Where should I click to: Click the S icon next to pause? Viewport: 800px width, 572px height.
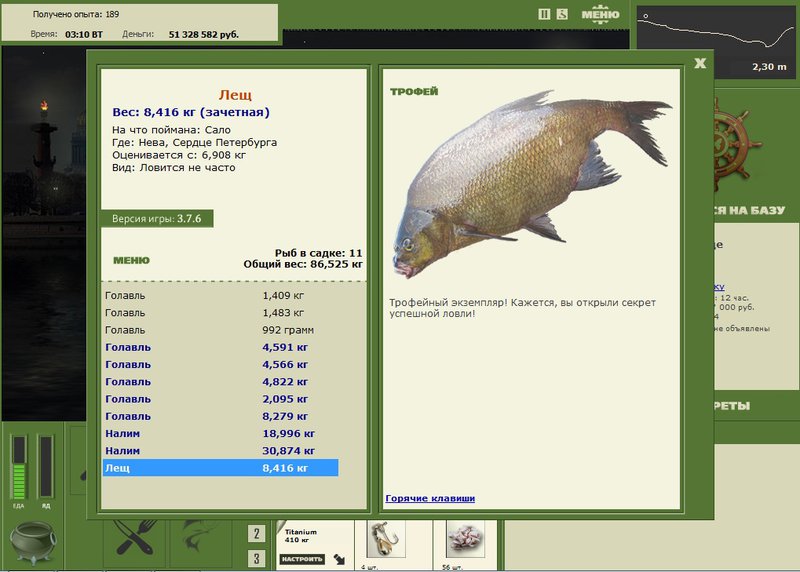point(562,14)
